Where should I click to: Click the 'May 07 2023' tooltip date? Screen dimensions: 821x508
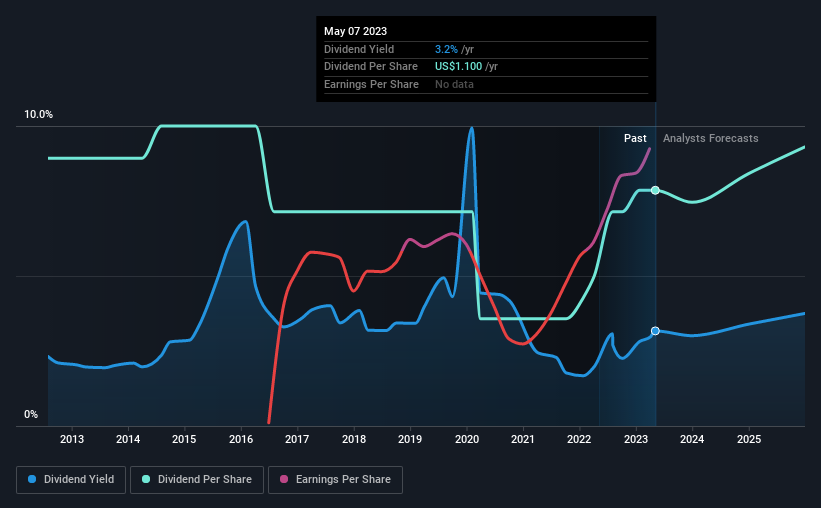tap(356, 31)
